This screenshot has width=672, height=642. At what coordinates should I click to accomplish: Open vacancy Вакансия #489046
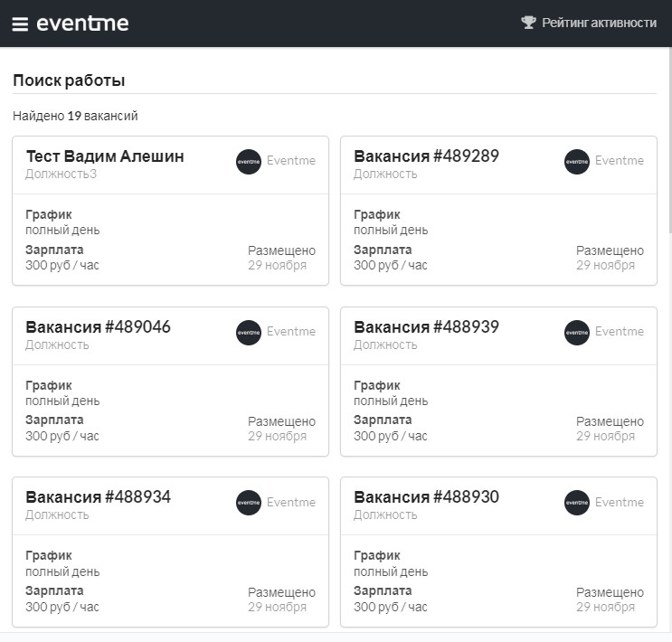pos(98,327)
